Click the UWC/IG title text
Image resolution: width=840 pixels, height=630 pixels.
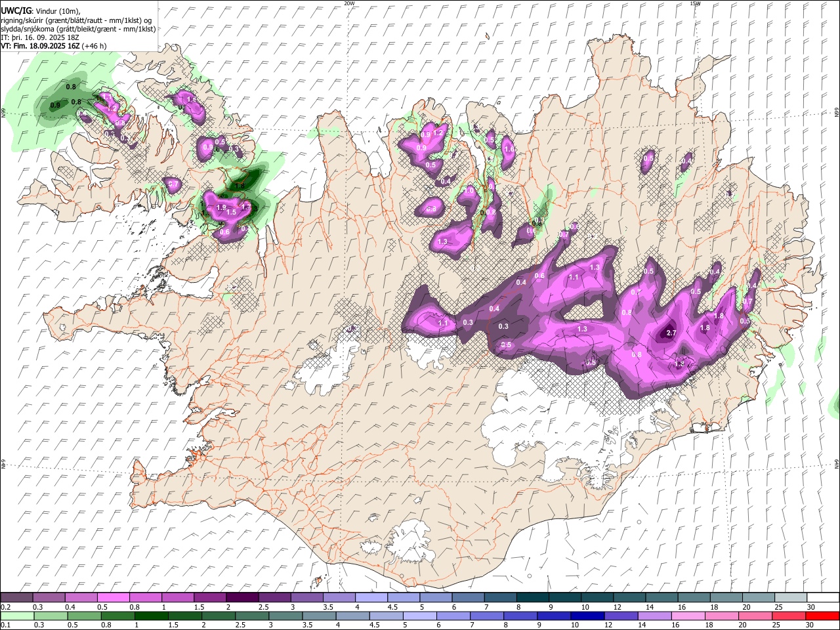(x=16, y=10)
